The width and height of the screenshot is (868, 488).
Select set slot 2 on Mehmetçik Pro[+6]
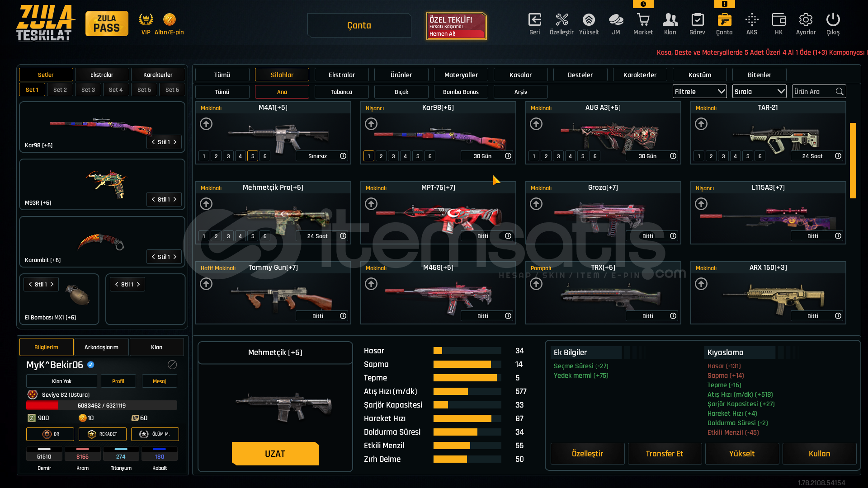pos(216,236)
